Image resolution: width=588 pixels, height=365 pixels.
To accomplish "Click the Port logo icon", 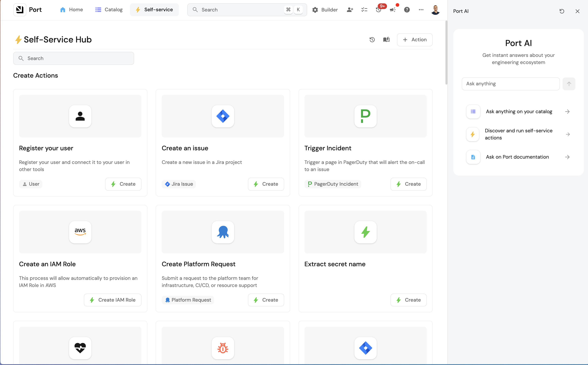I will coord(20,10).
